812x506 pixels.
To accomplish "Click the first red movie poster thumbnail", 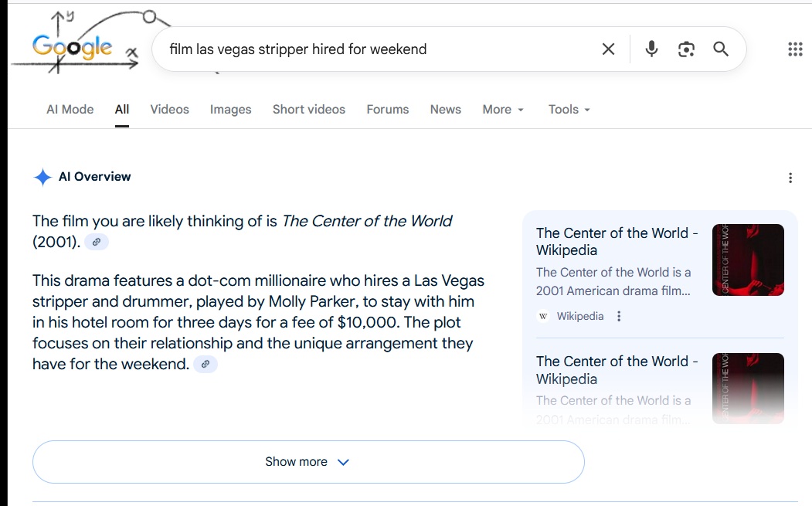I will click(747, 260).
